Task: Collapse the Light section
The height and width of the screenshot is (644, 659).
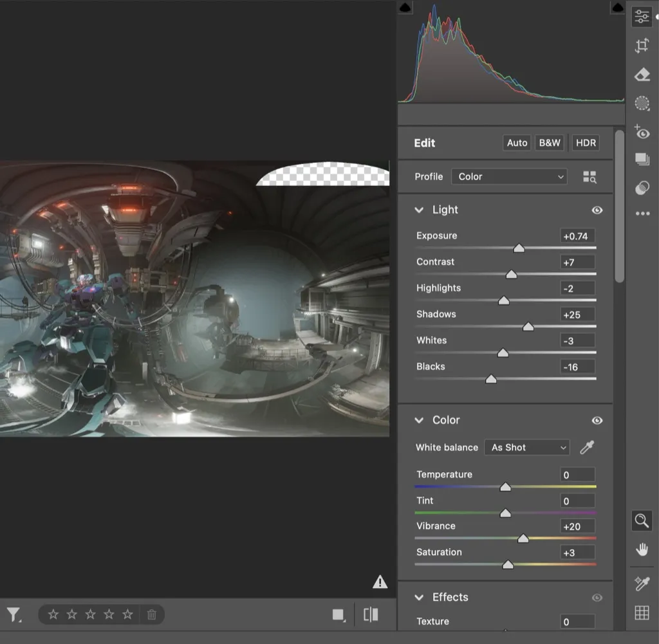Action: coord(419,210)
